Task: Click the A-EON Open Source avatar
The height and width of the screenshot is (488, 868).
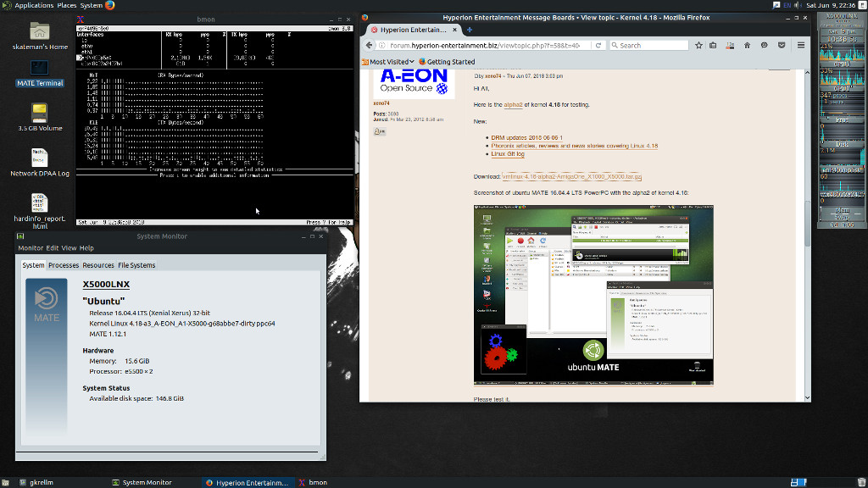Action: tap(414, 84)
